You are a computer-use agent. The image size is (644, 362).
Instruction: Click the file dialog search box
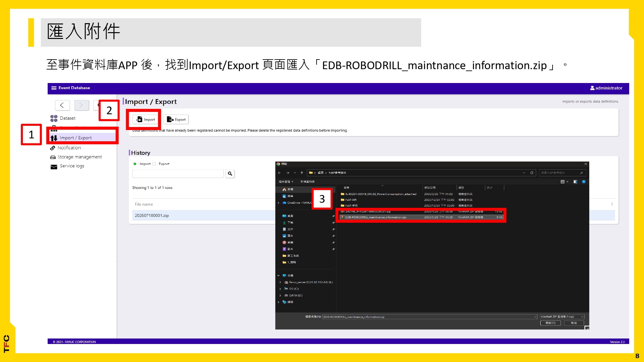(x=562, y=173)
